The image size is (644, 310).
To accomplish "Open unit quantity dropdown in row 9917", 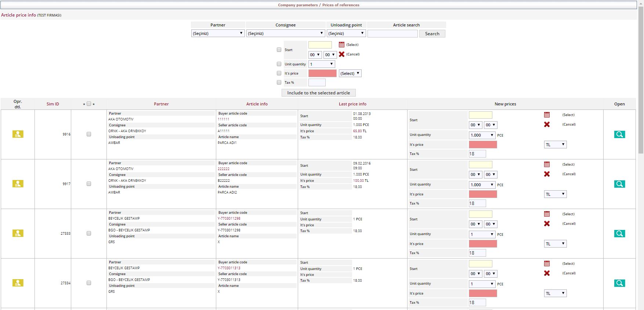I will pyautogui.click(x=482, y=185).
